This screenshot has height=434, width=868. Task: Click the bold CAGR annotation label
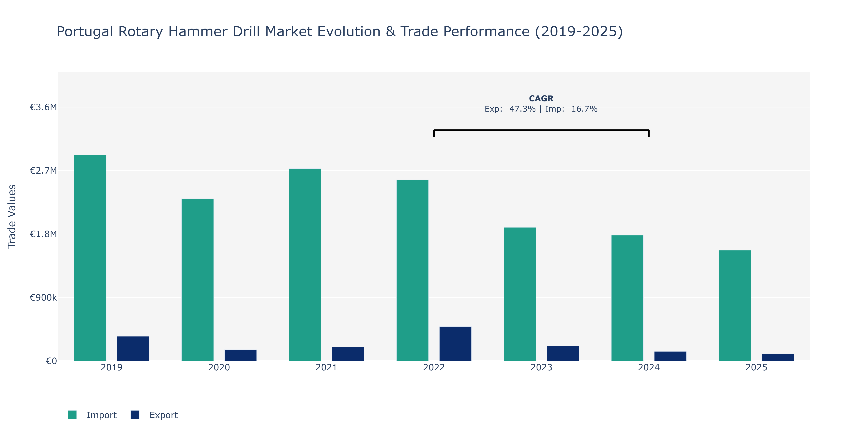(541, 98)
